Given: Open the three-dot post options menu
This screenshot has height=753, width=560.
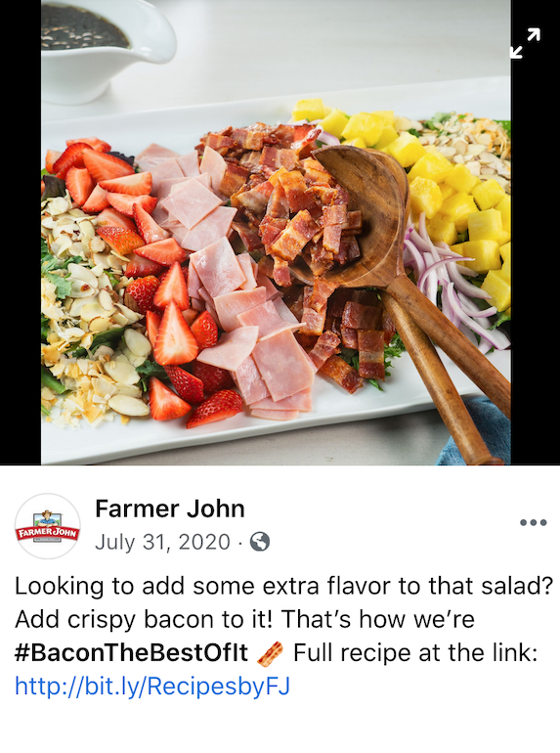Looking at the screenshot, I should [534, 522].
